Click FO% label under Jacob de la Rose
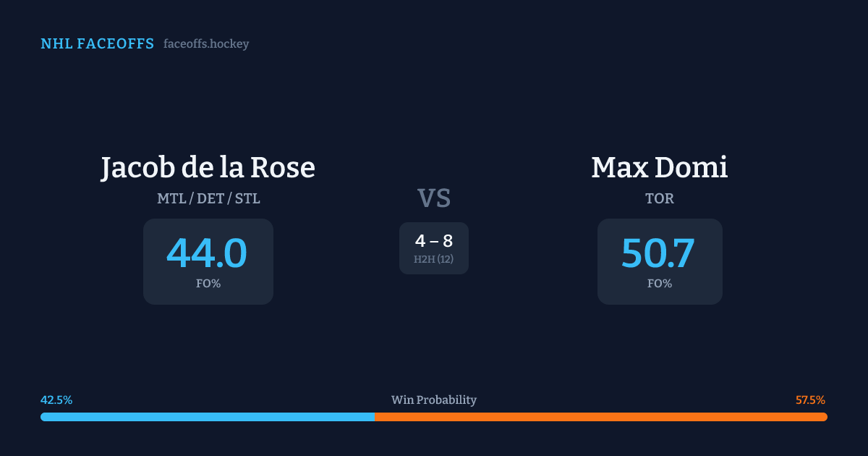 tap(208, 284)
